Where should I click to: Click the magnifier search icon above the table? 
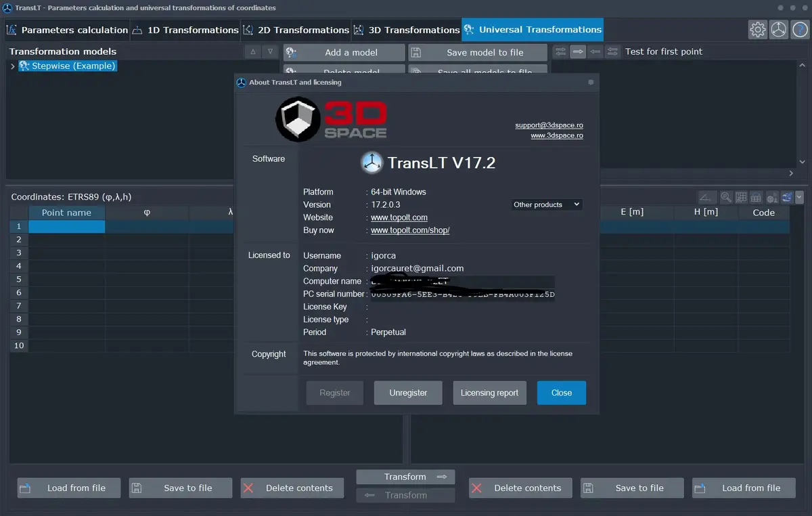tap(726, 197)
